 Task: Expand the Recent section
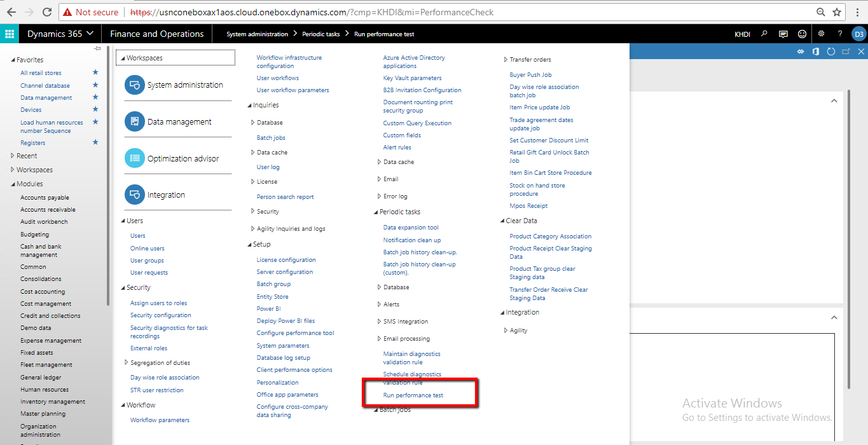(13, 156)
